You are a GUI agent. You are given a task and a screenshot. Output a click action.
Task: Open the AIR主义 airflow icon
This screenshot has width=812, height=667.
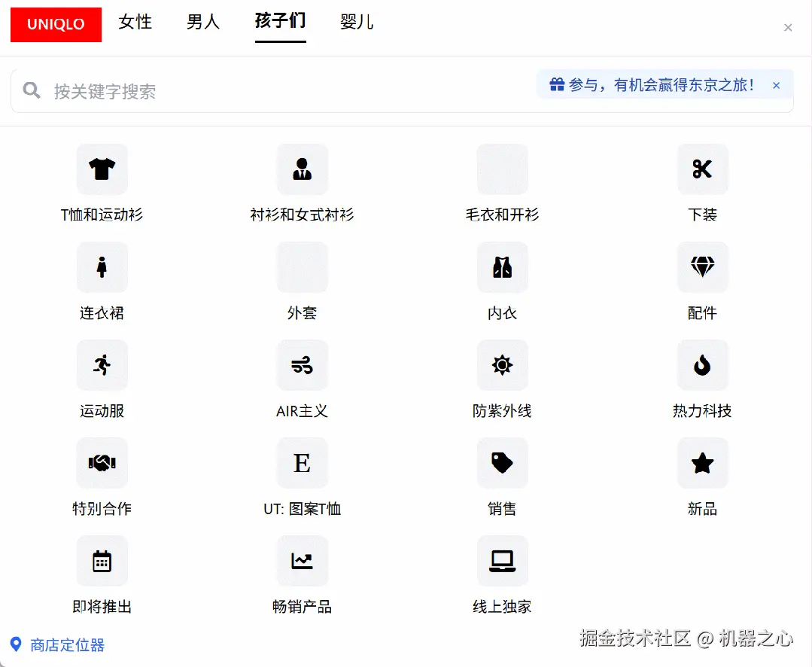(x=302, y=365)
